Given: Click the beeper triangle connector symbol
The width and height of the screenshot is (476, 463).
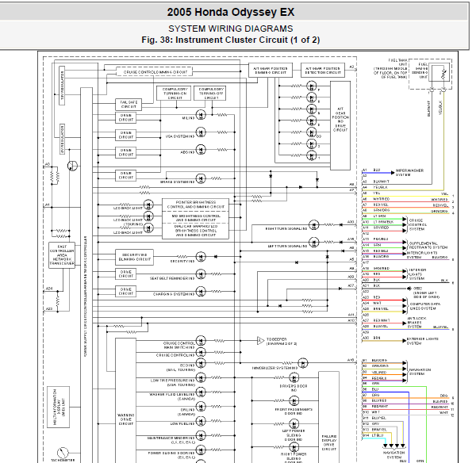Looking at the screenshot, I should (260, 341).
